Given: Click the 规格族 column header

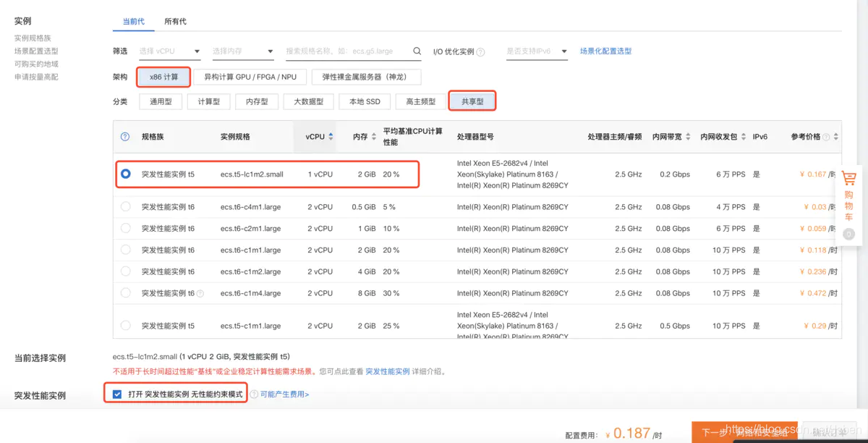Looking at the screenshot, I should coord(153,136).
